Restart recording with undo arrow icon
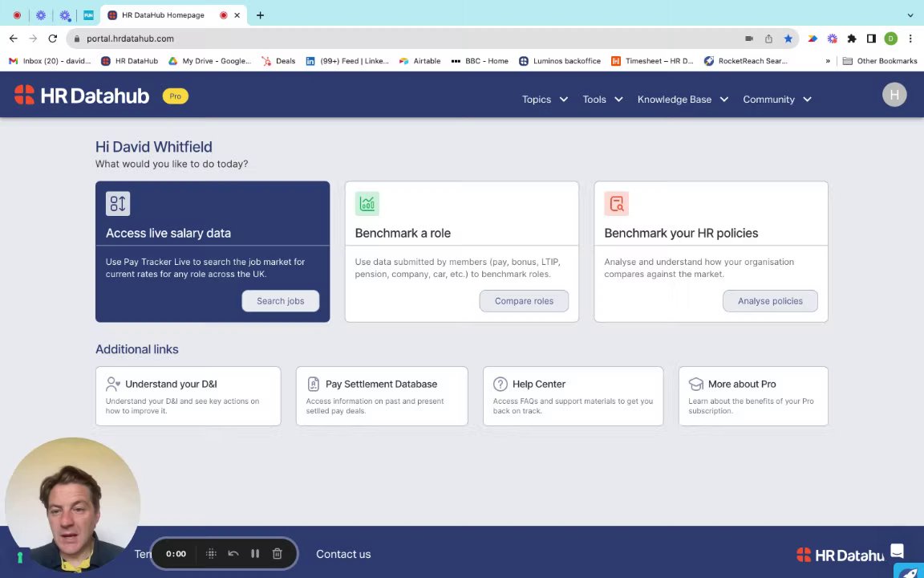 pyautogui.click(x=233, y=553)
